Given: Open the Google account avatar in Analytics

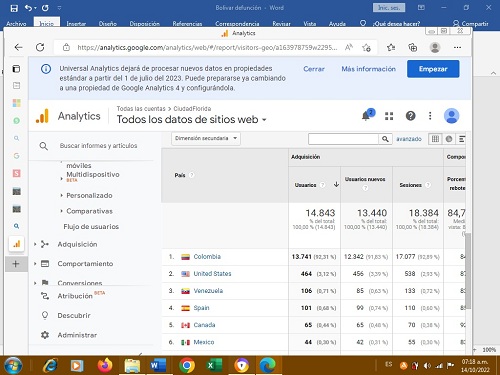Looking at the screenshot, I should point(452,116).
